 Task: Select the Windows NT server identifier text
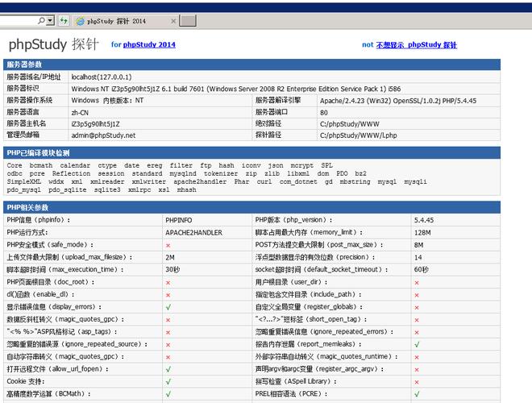[x=236, y=89]
